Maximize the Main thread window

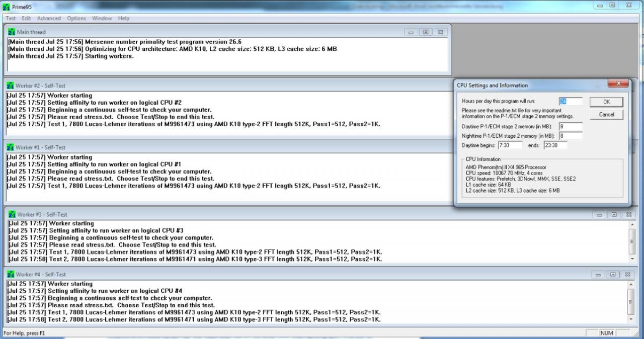click(425, 32)
